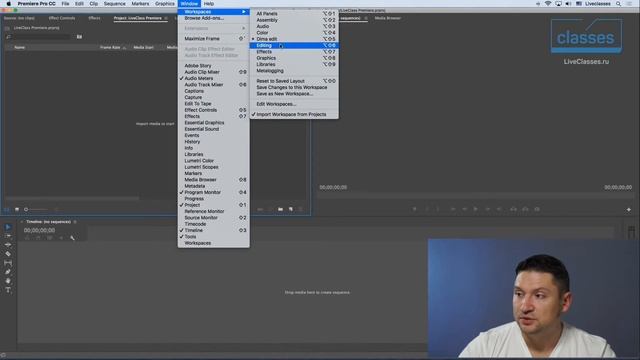Create a New Bin in Project panel
Screen dimensions: 640x360
(x=280, y=209)
